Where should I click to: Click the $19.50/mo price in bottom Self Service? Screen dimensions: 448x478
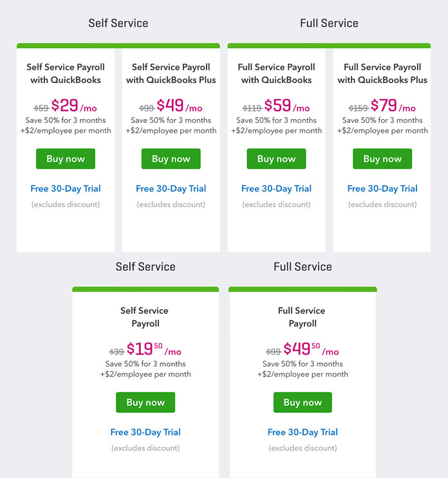pyautogui.click(x=154, y=349)
